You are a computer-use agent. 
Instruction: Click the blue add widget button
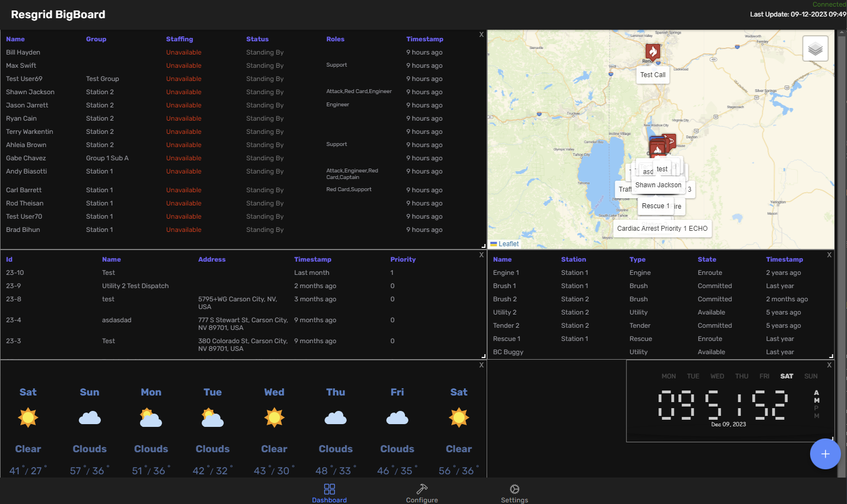point(825,454)
